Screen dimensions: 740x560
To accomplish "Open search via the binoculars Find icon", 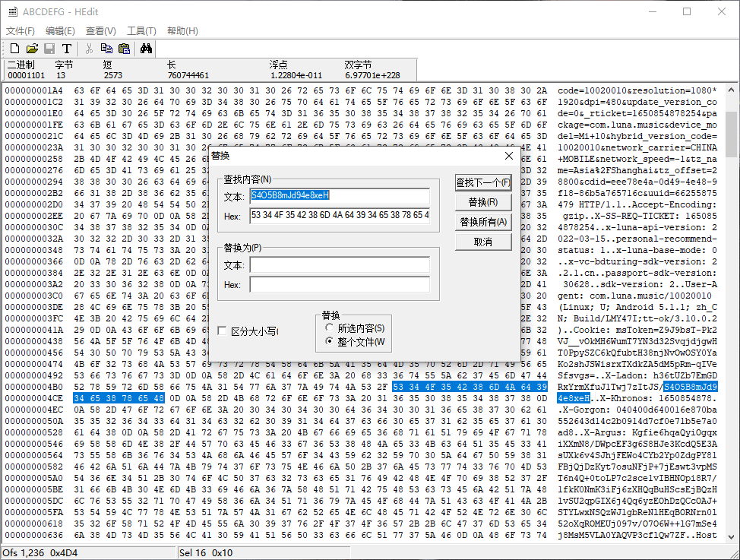I will pyautogui.click(x=145, y=47).
